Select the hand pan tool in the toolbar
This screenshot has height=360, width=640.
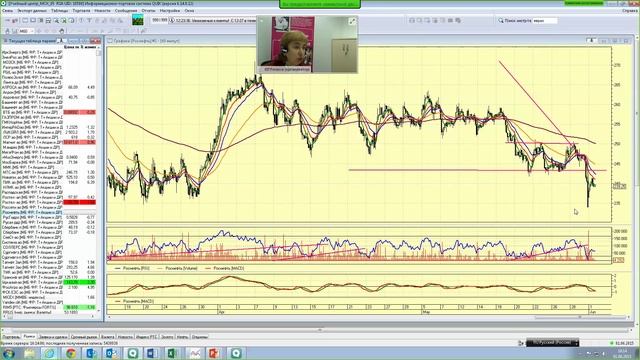pyautogui.click(x=62, y=31)
